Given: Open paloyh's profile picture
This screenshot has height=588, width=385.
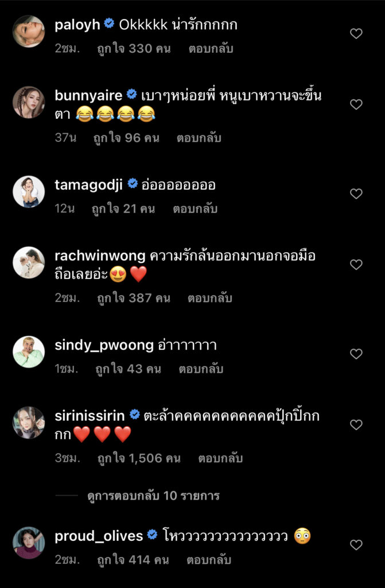Looking at the screenshot, I should (29, 31).
